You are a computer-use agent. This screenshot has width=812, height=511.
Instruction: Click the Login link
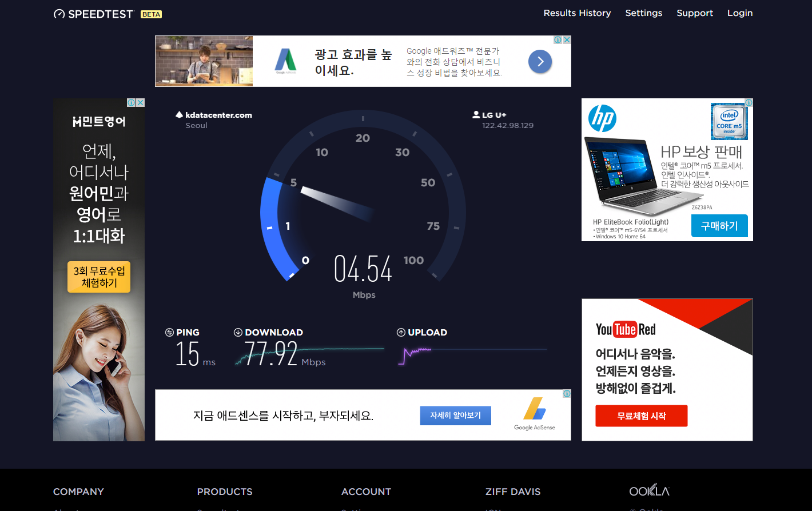(740, 13)
